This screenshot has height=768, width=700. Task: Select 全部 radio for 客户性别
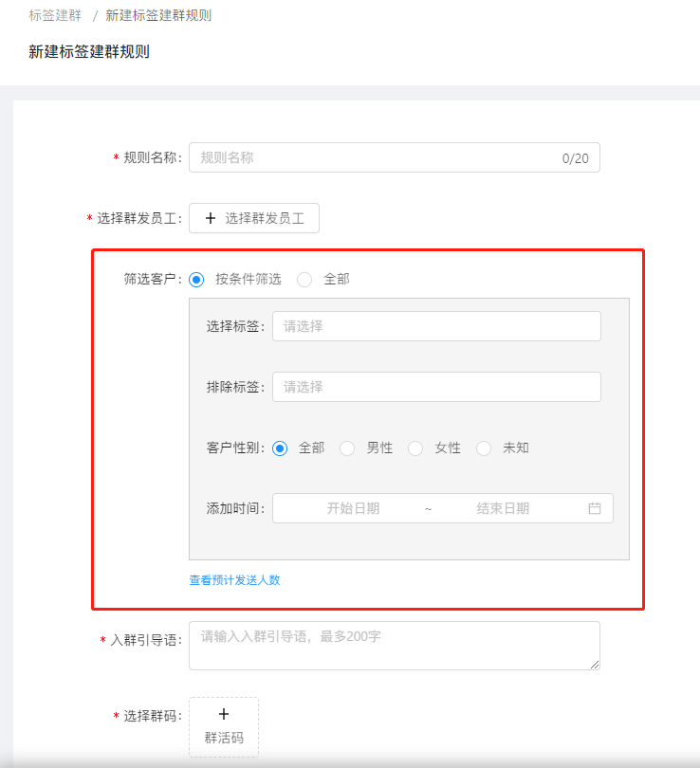tap(280, 448)
